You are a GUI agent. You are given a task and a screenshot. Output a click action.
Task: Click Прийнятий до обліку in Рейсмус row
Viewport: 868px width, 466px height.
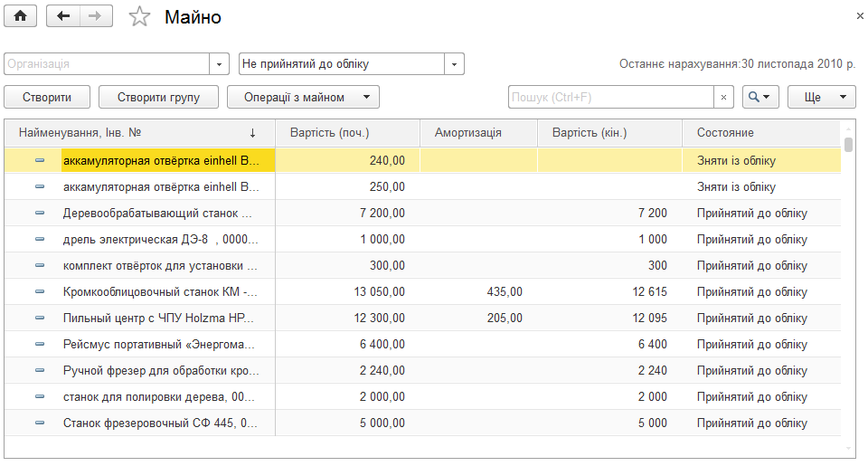click(x=751, y=345)
